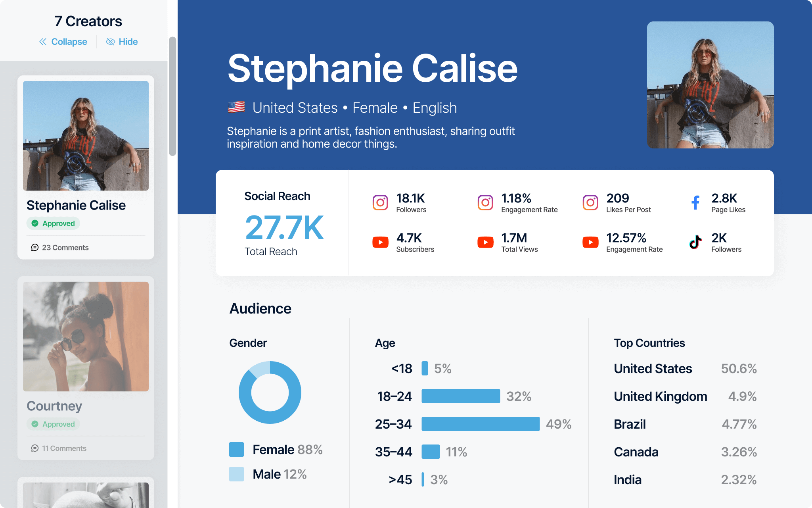Image resolution: width=812 pixels, height=508 pixels.
Task: Click the "49%" age percentage
Action: point(559,424)
